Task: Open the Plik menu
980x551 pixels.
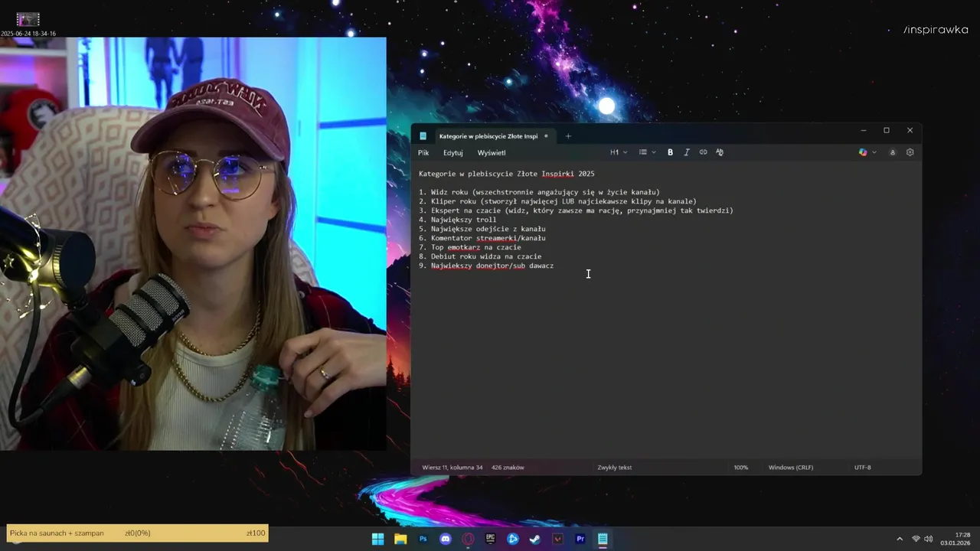Action: (x=423, y=153)
